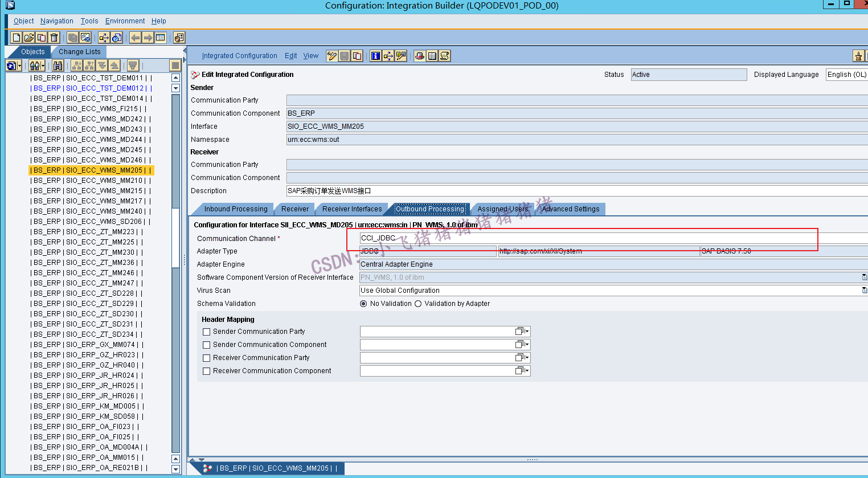Open the Help menu
This screenshot has height=478, width=868.
click(x=159, y=21)
